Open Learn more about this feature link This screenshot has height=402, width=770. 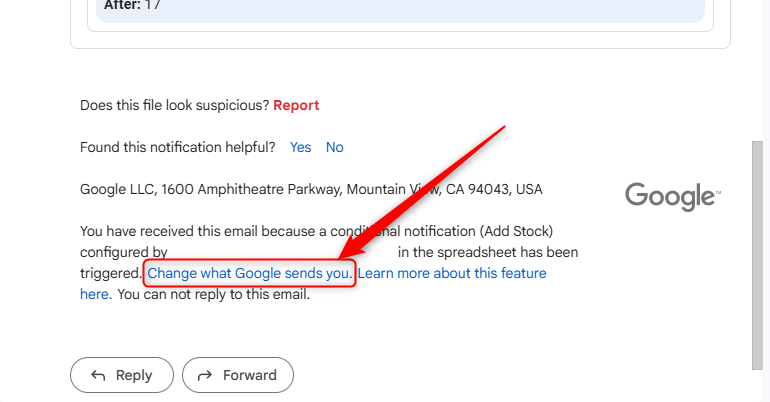click(452, 273)
